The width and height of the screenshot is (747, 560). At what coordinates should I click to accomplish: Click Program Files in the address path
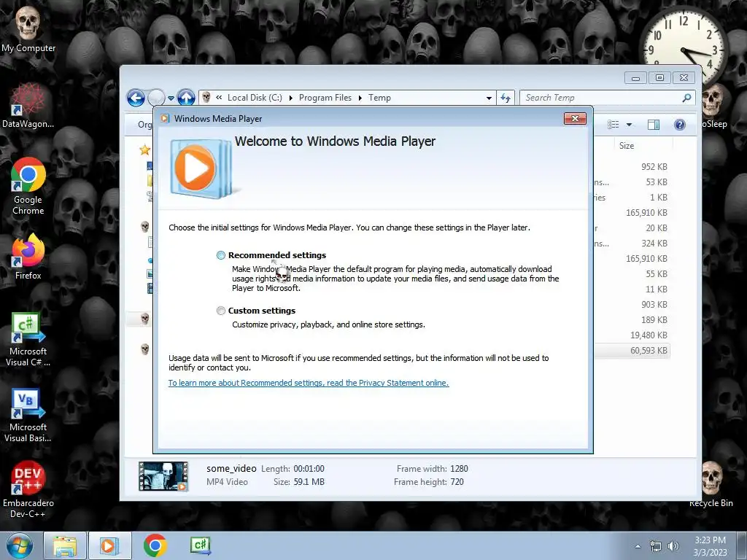tap(325, 98)
